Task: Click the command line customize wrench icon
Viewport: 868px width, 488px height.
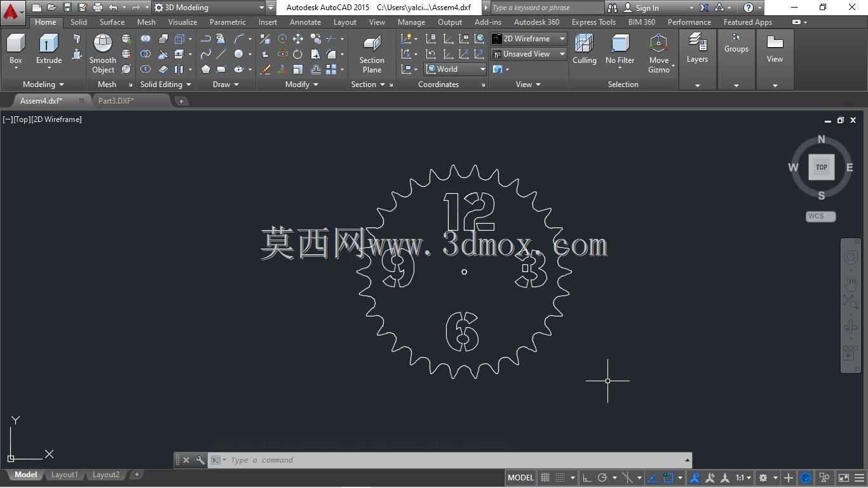Action: (x=200, y=460)
